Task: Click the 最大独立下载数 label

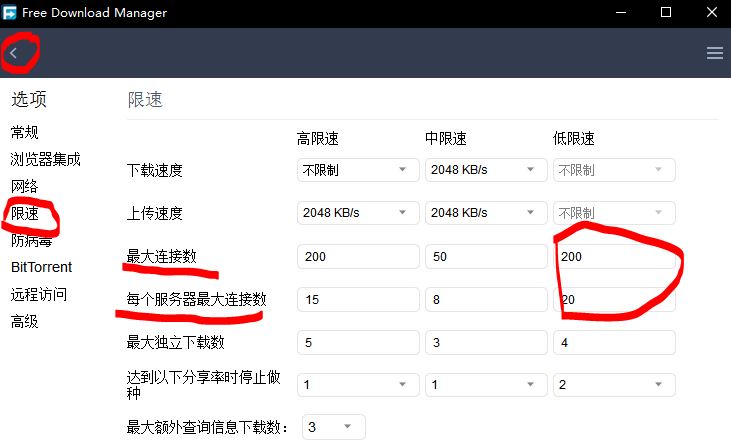Action: click(175, 342)
